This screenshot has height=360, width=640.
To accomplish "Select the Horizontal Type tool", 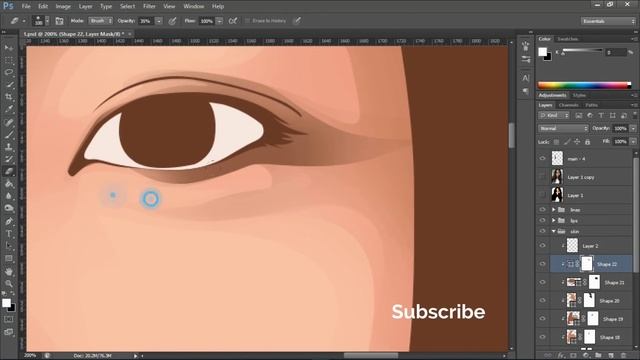I will click(9, 234).
